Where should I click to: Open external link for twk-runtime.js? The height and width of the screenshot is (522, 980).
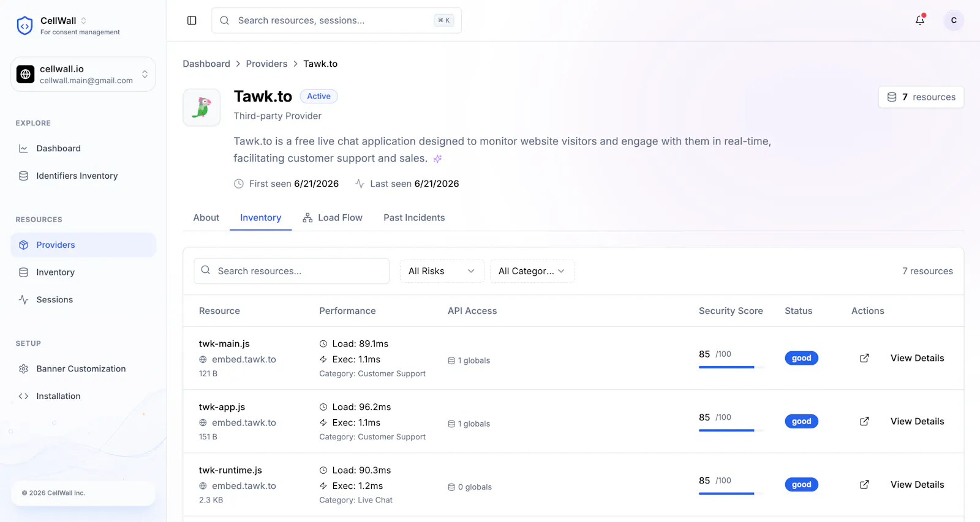tap(864, 485)
